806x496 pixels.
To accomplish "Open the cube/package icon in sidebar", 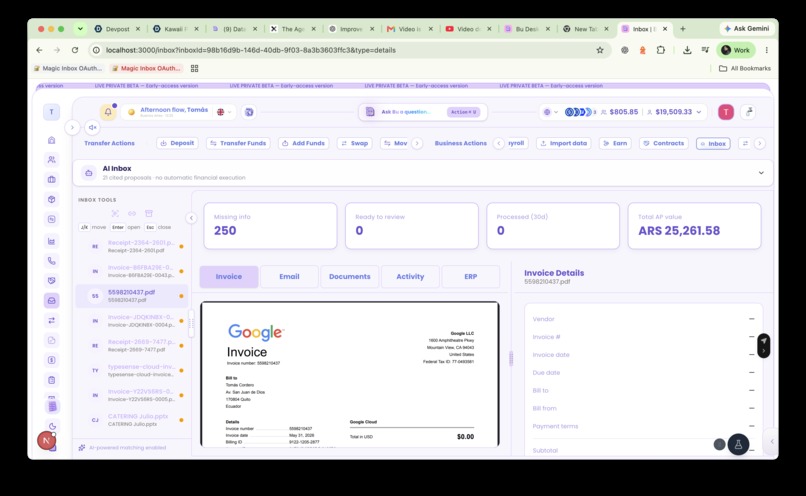I will pyautogui.click(x=51, y=199).
